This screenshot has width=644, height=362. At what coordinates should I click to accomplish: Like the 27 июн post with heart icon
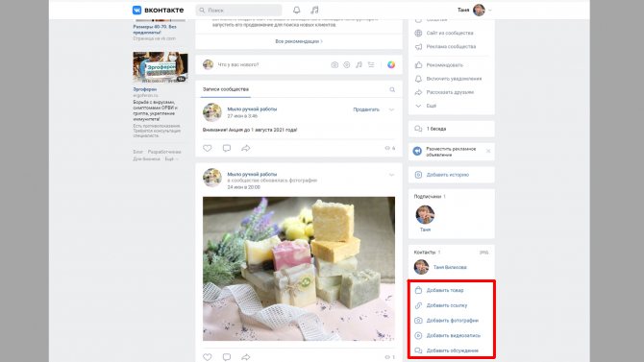point(208,148)
